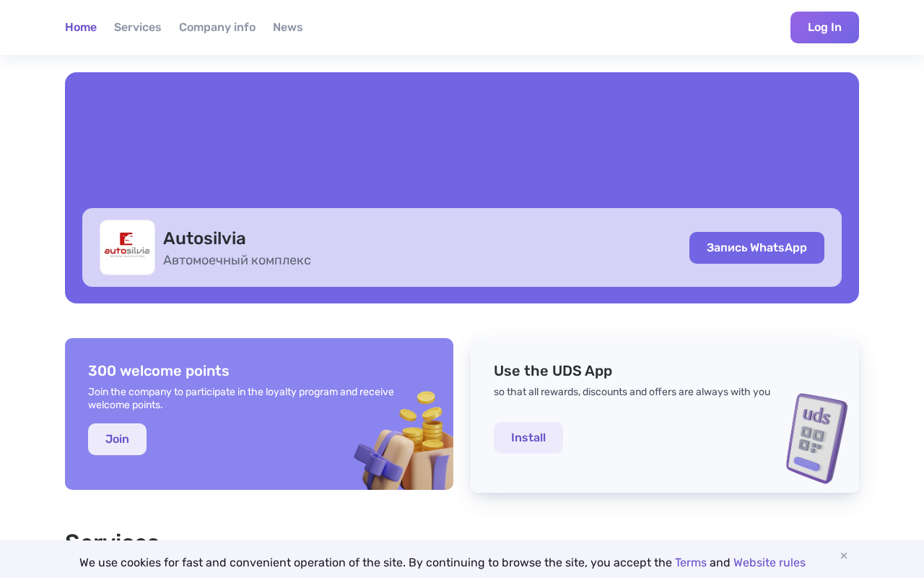Click the Use the UDS App heading
This screenshot has width=924, height=578.
click(553, 371)
